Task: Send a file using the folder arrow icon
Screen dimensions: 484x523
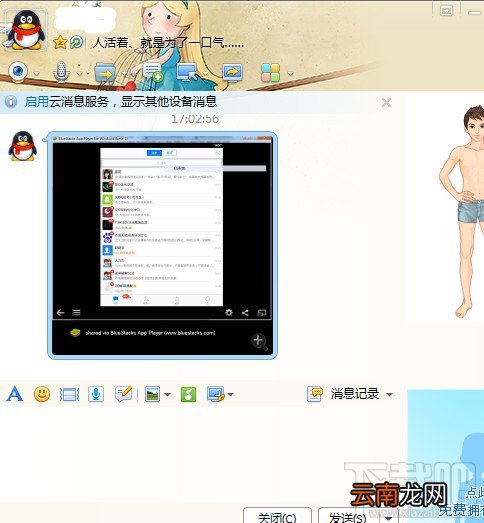Action: click(x=105, y=72)
